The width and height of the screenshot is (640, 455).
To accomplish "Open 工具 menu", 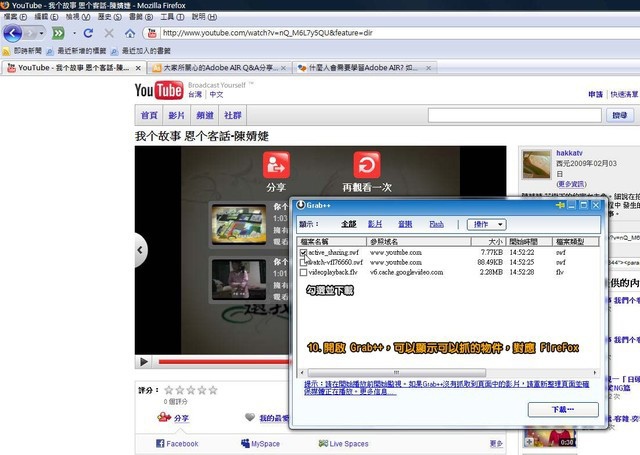I will point(172,17).
